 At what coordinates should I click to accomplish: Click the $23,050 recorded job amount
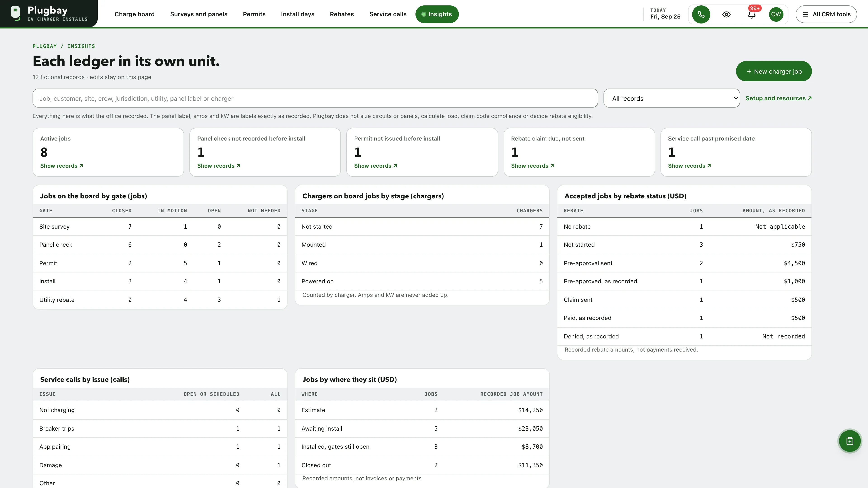[530, 428]
